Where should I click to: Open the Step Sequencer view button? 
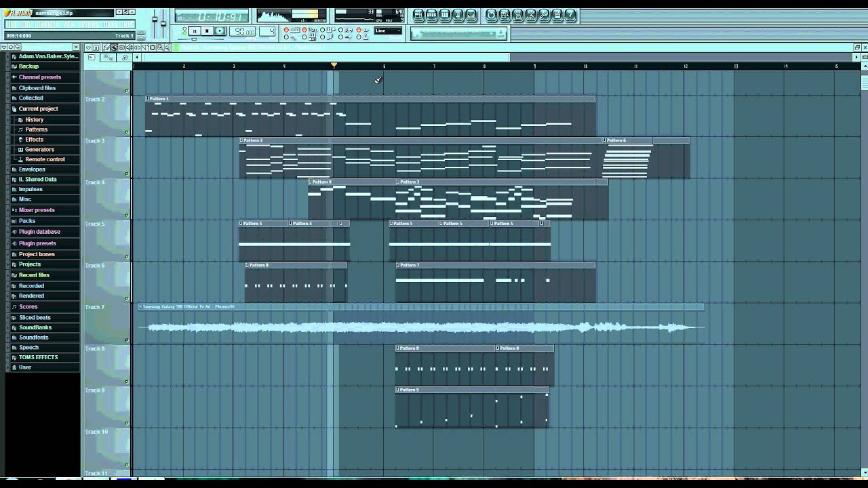(x=432, y=15)
